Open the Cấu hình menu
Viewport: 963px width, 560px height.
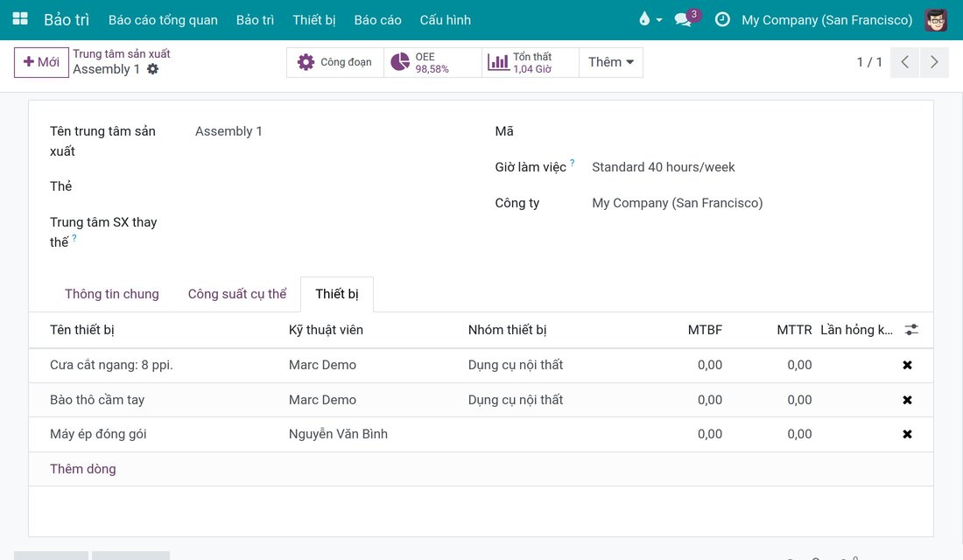tap(446, 19)
